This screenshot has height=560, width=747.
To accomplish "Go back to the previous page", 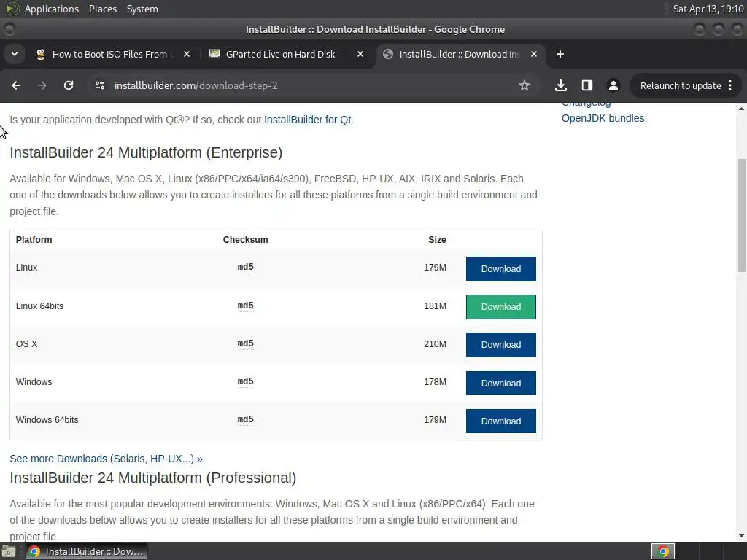I will click(x=16, y=85).
